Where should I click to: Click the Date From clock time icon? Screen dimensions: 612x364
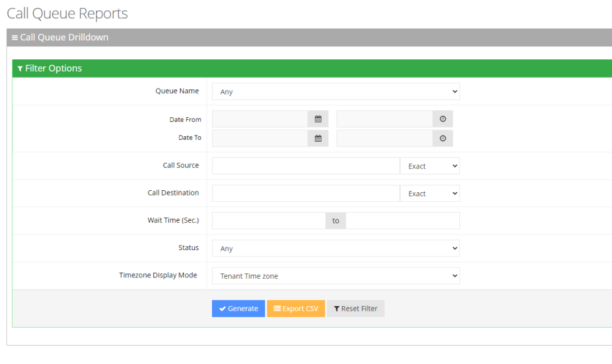tap(442, 119)
